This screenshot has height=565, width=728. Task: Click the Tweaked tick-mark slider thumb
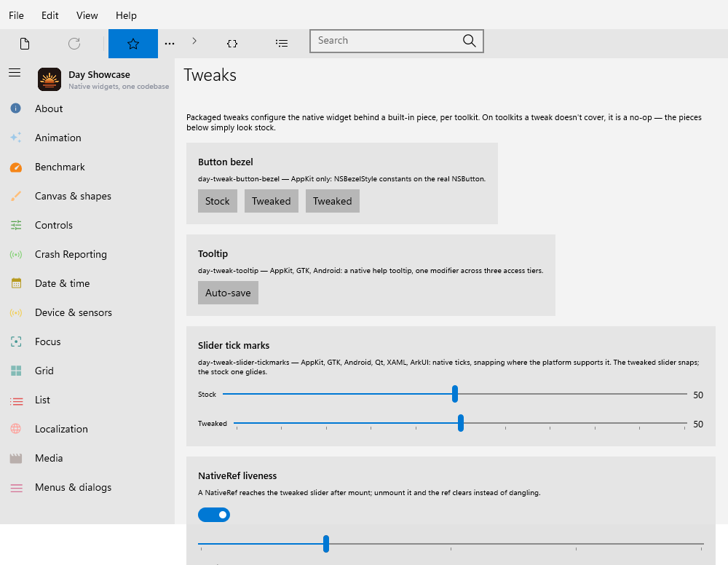point(461,423)
